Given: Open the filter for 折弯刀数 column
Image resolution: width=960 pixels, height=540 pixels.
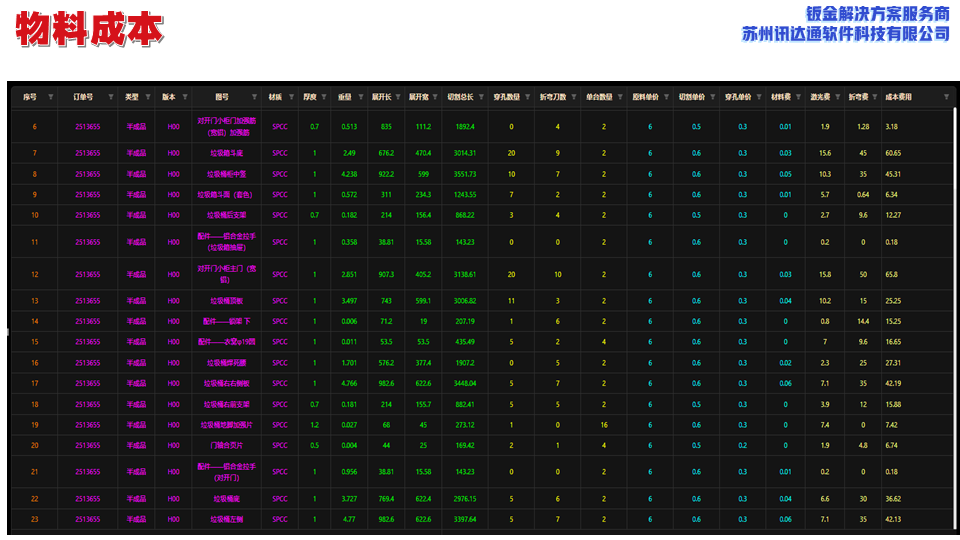Looking at the screenshot, I should (x=574, y=97).
